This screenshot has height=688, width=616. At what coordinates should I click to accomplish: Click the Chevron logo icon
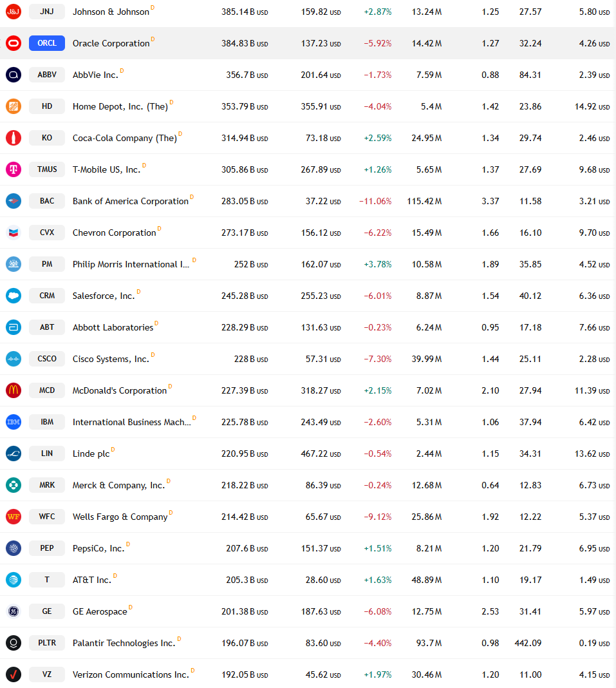pos(14,233)
